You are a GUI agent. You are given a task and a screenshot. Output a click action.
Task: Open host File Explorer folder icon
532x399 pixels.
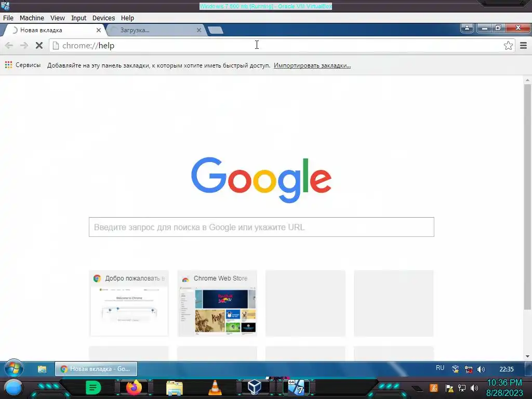pyautogui.click(x=175, y=388)
